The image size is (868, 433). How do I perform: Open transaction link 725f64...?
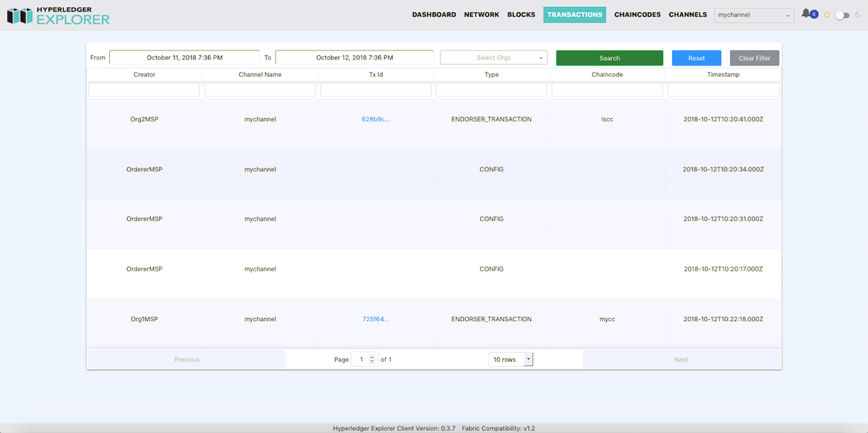tap(376, 319)
